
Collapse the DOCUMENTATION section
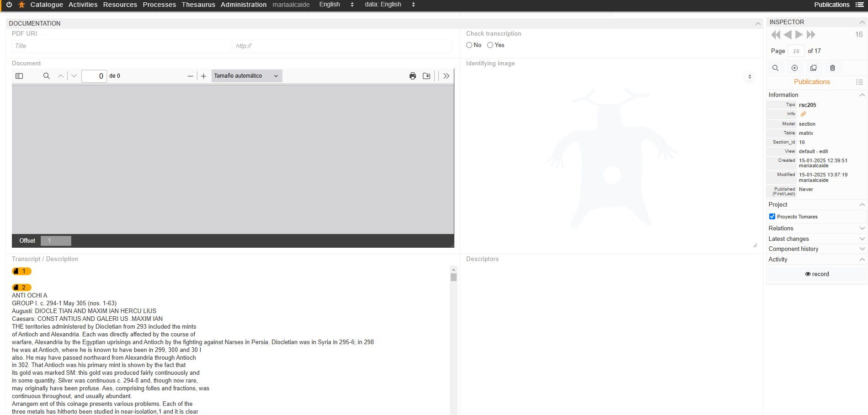point(758,23)
